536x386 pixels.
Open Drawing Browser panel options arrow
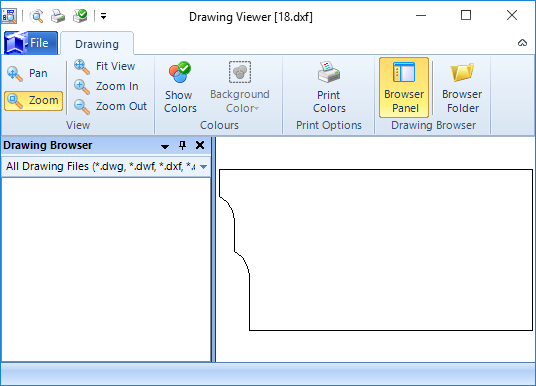(165, 146)
